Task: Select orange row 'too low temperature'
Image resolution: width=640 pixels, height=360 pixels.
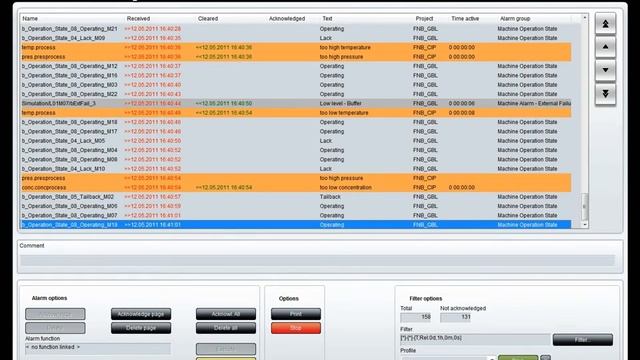Action: tap(296, 113)
